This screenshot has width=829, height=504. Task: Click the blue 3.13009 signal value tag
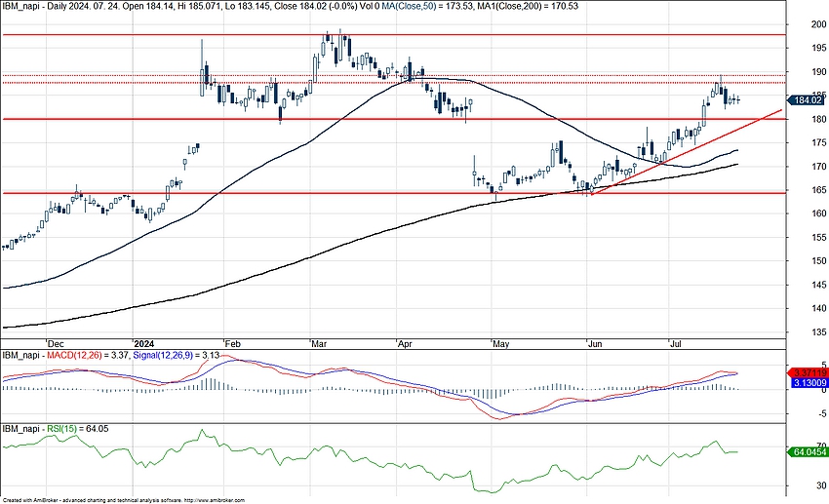[809, 382]
